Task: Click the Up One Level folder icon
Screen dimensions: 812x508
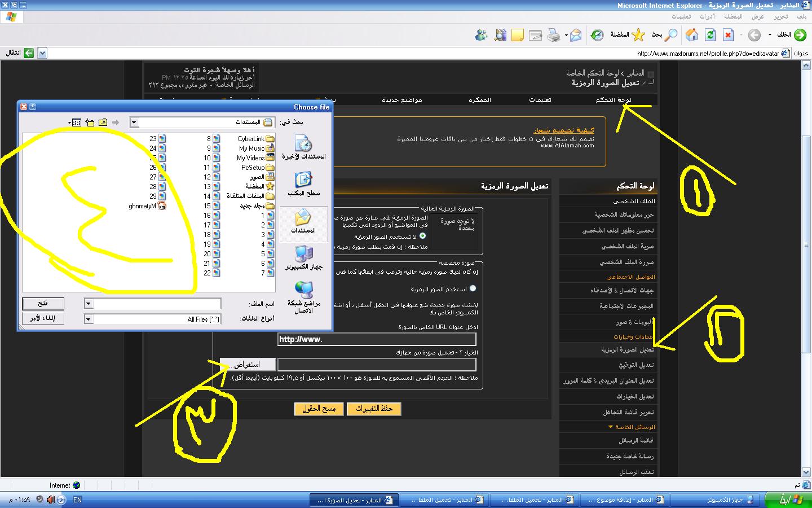Action: [103, 122]
